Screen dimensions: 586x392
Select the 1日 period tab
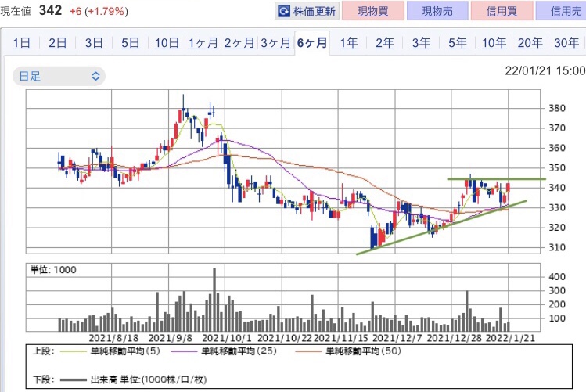click(x=22, y=43)
